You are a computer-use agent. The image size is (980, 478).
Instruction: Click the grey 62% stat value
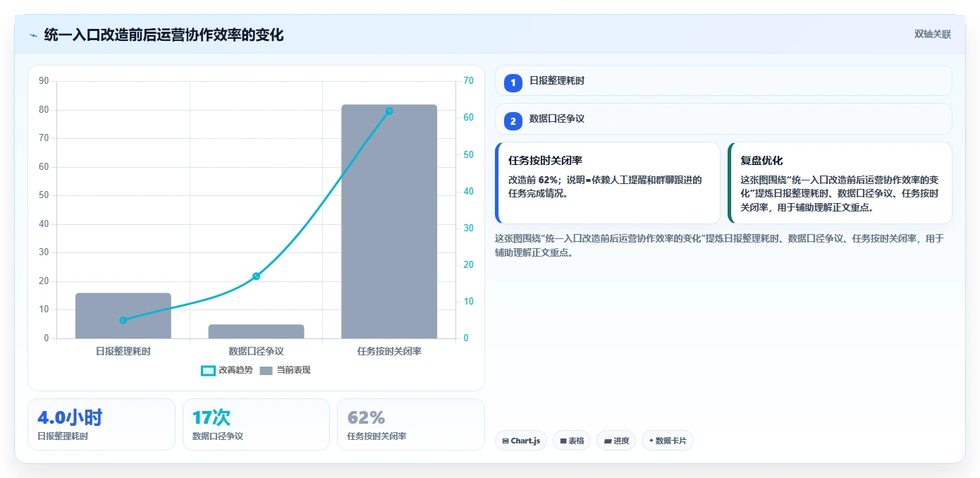click(x=367, y=417)
